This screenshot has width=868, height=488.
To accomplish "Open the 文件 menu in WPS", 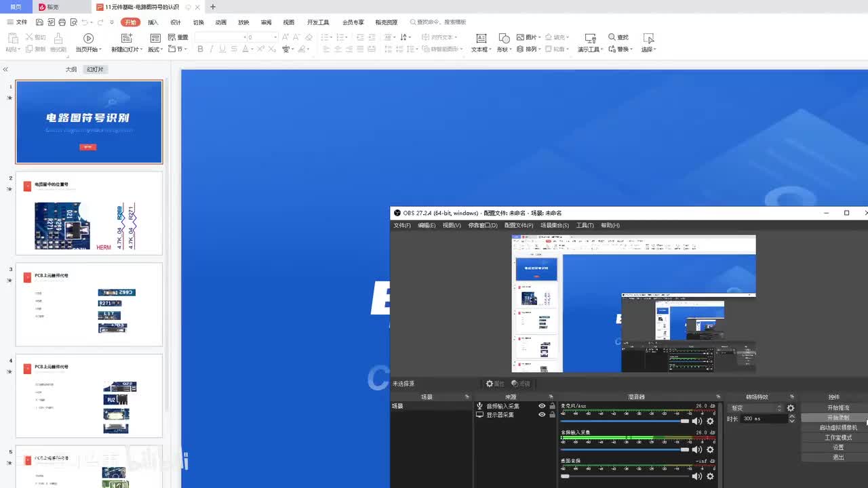I will (18, 22).
